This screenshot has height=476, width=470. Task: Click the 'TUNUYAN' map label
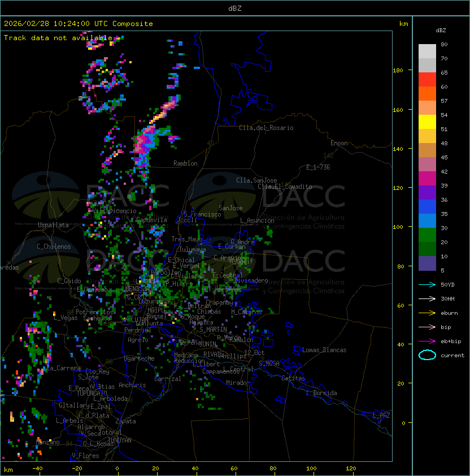point(120,440)
